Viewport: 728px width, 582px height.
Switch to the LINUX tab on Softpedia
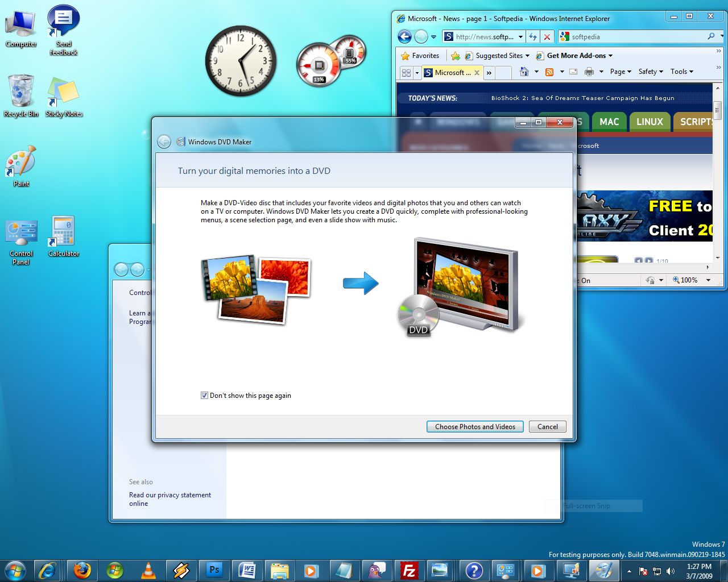[x=650, y=122]
